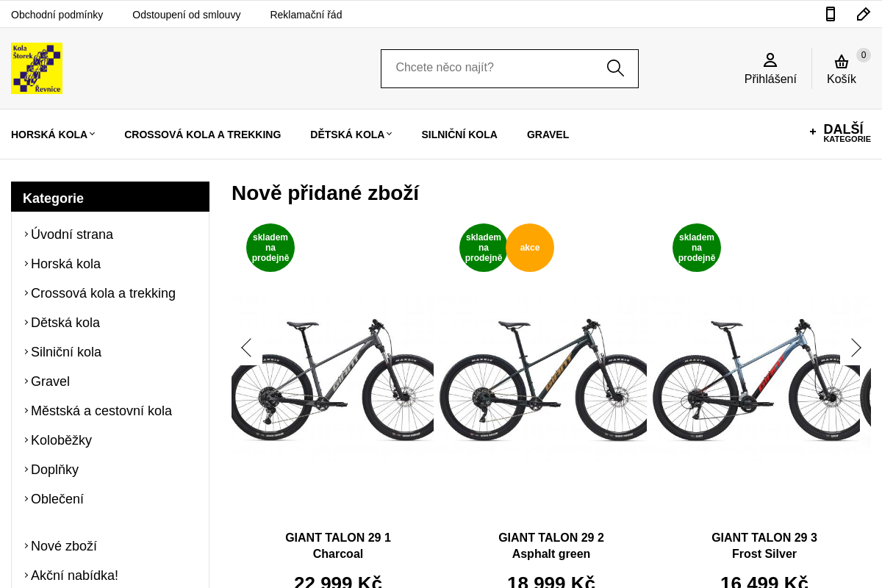Click the 18 999 Kč price
Screen dimensions: 882x588
pyautogui.click(x=551, y=581)
